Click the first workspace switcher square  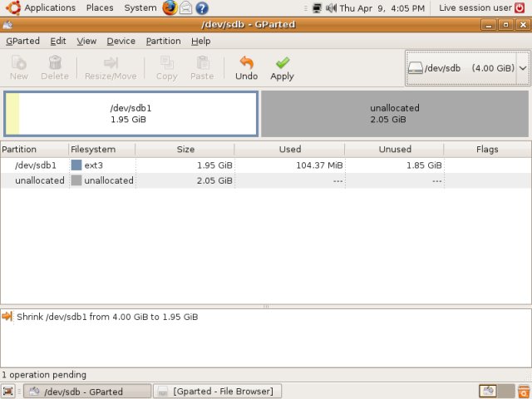(x=488, y=392)
